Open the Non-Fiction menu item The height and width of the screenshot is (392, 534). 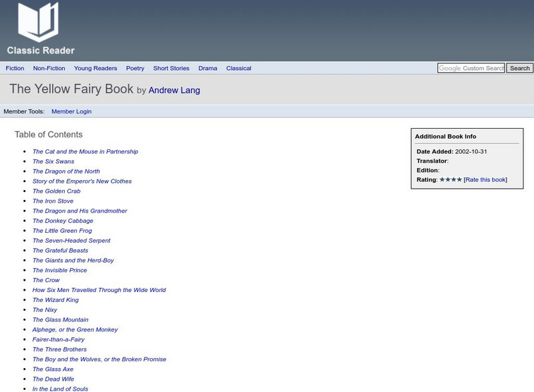[47, 68]
